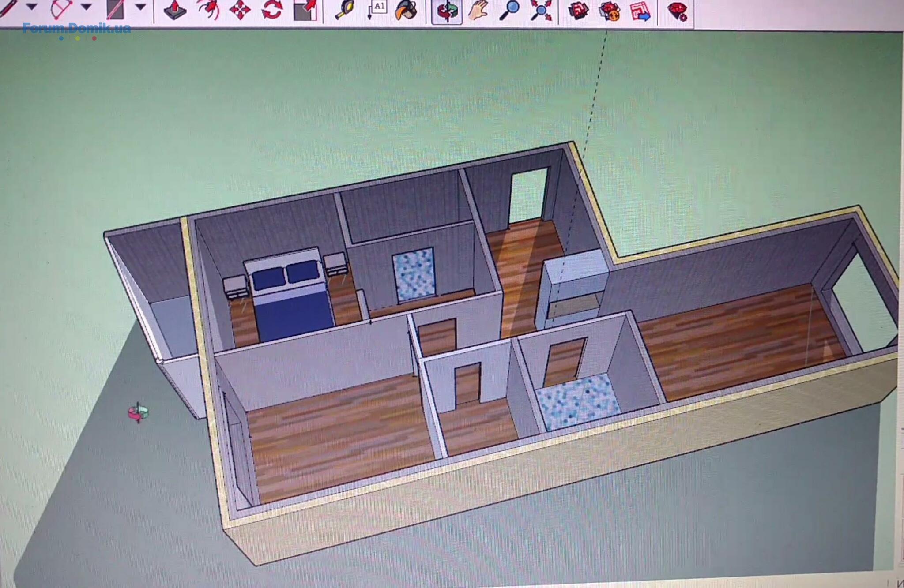Select the Offset tool
This screenshot has height=588, width=904.
click(x=208, y=10)
